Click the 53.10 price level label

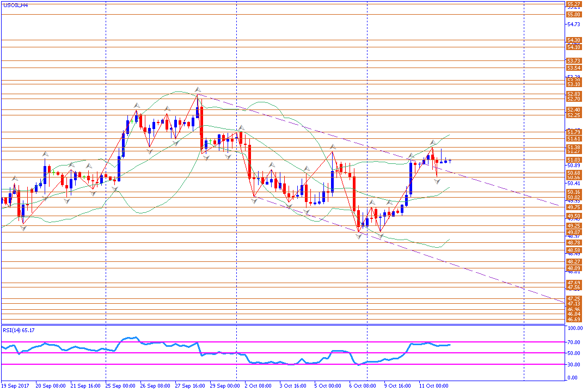574,84
